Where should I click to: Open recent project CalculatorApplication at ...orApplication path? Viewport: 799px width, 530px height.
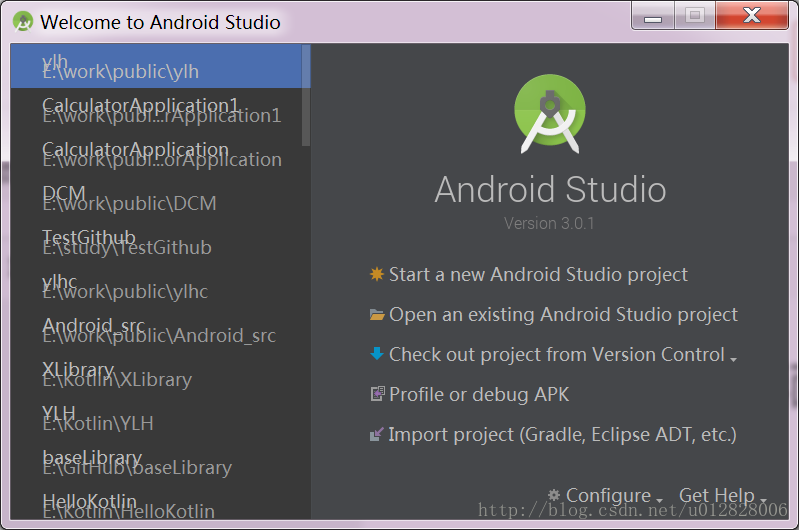[x=156, y=154]
